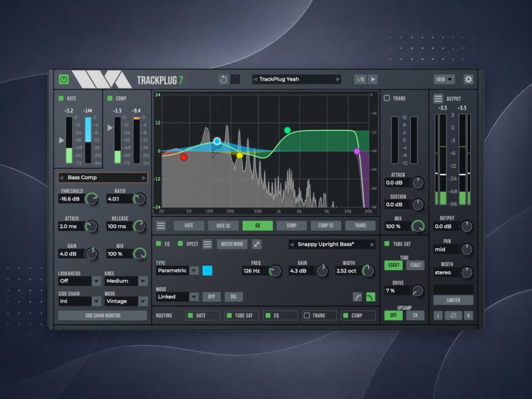
Task: Go to next Bass Comp preset
Action: point(144,178)
